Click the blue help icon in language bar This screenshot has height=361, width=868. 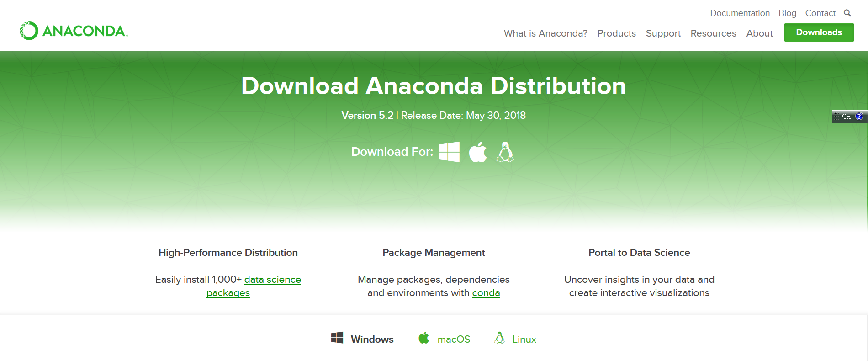[x=859, y=117]
